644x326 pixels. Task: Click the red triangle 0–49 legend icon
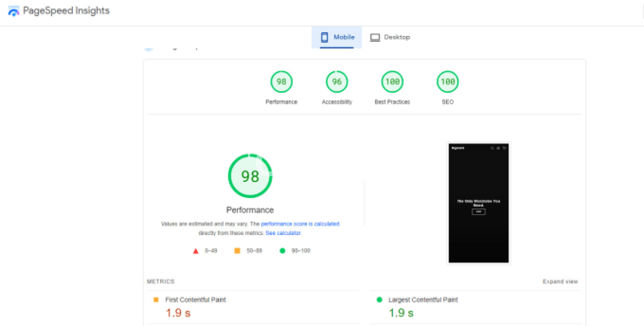[196, 251]
